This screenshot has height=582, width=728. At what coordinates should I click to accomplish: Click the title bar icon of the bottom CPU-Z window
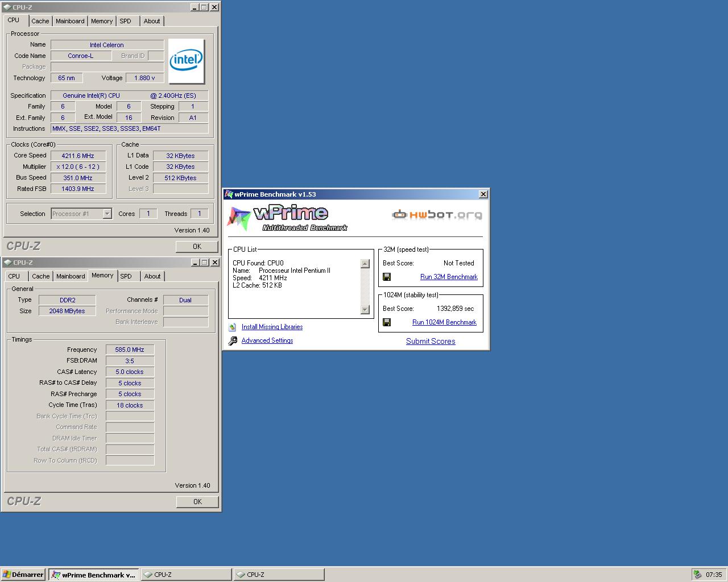[x=7, y=263]
